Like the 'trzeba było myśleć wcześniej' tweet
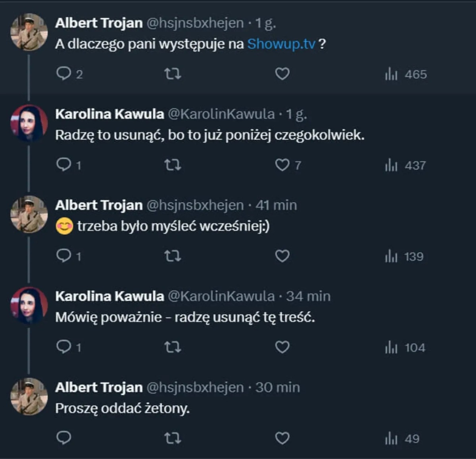This screenshot has height=459, width=476. [282, 256]
